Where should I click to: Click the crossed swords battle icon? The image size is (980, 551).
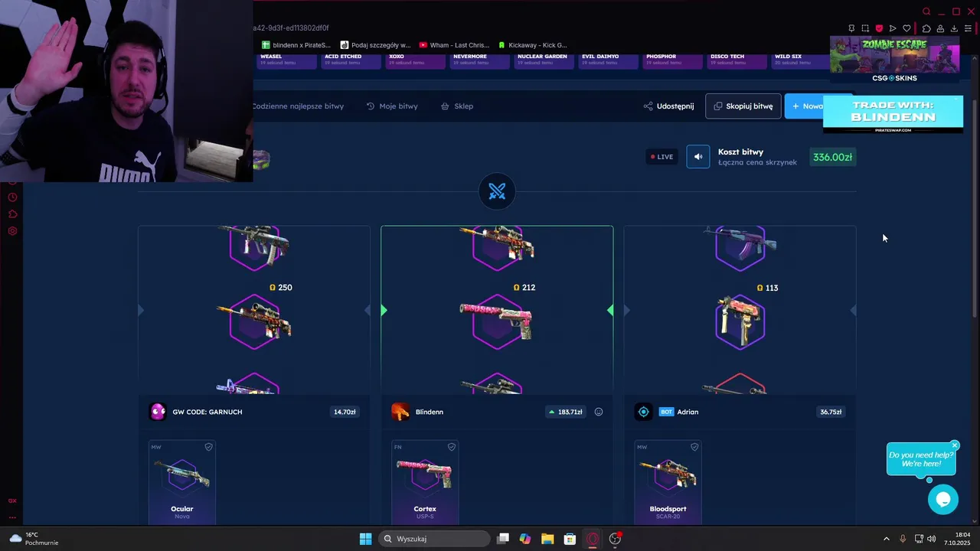[497, 191]
